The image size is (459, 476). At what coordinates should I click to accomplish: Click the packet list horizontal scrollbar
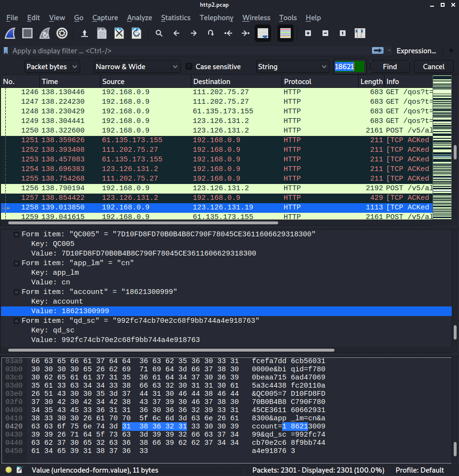(x=143, y=223)
